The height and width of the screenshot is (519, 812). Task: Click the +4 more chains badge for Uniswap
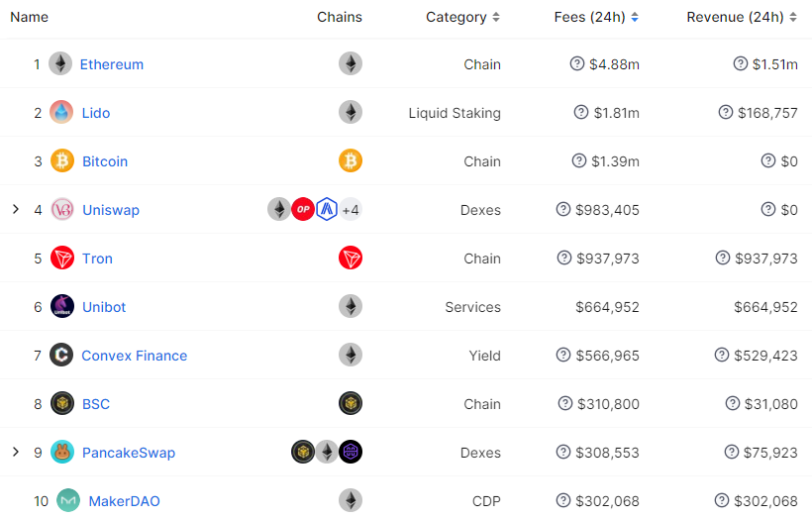pyautogui.click(x=351, y=210)
